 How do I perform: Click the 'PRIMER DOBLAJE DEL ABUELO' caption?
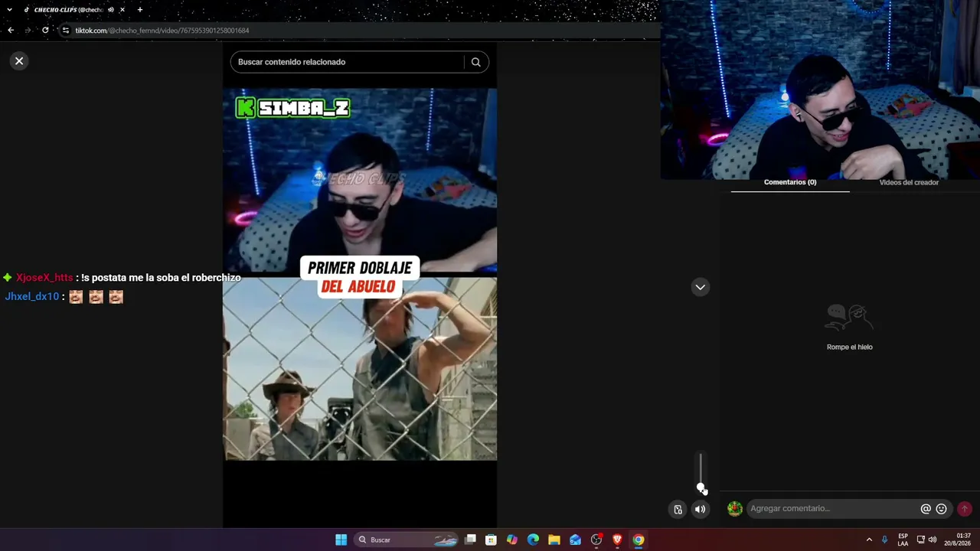[360, 277]
